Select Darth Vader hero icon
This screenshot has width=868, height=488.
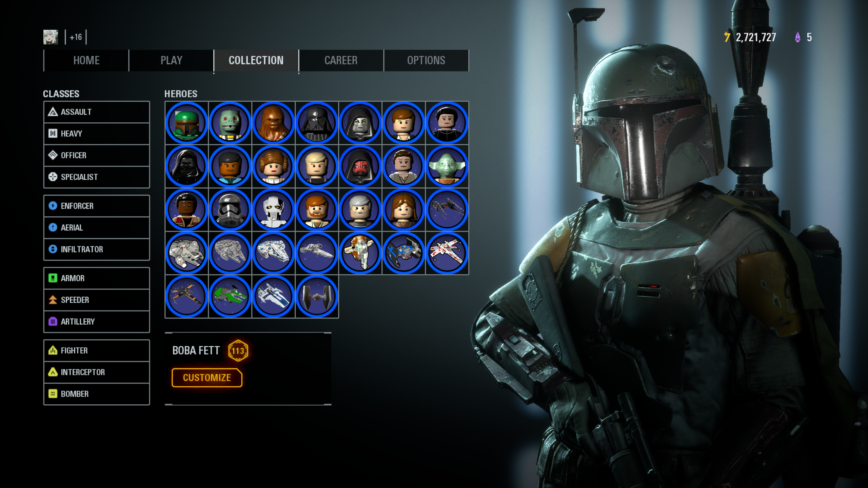pyautogui.click(x=317, y=123)
